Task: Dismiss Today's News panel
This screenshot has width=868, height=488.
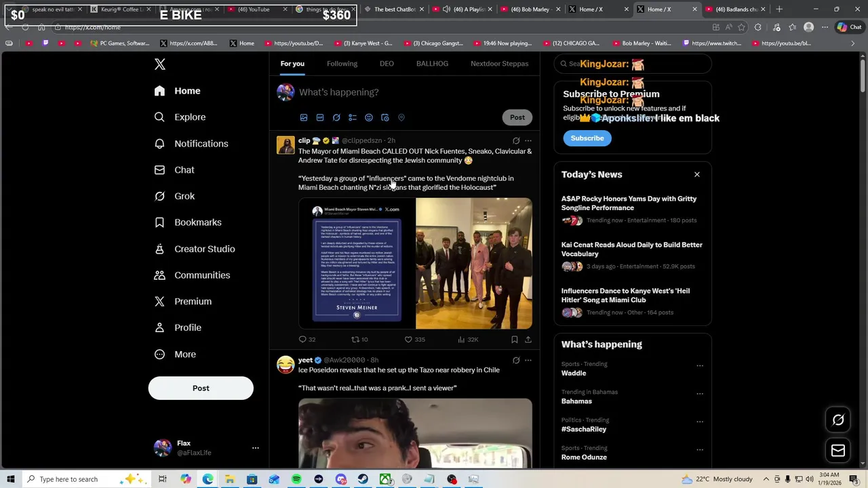Action: [696, 175]
